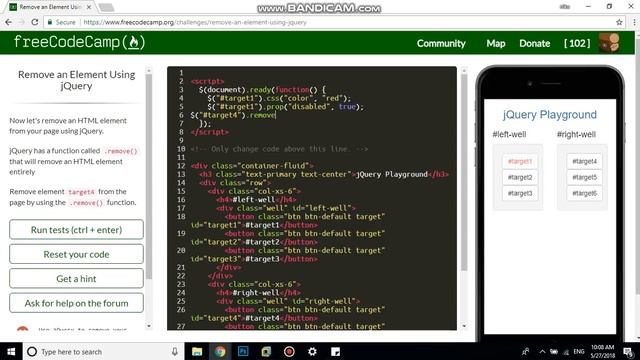Close the Remove an Element browser tab
The height and width of the screenshot is (360, 640).
coord(89,7)
